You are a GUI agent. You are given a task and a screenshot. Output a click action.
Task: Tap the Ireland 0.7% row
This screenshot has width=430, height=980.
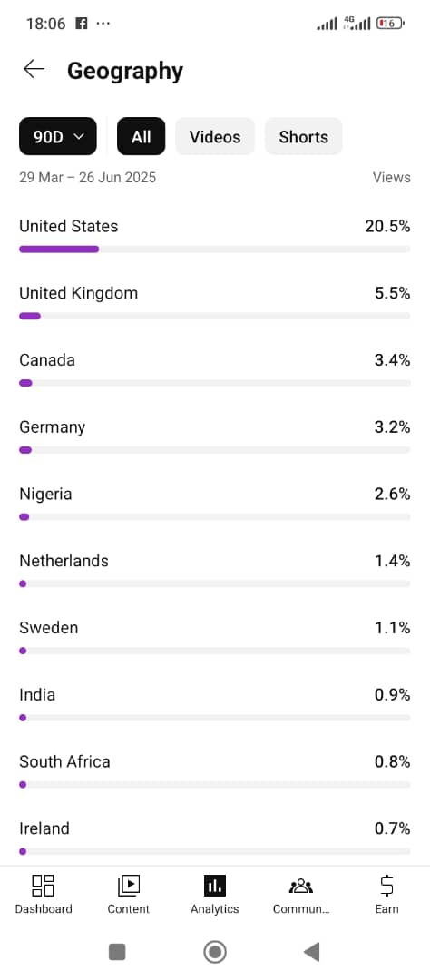click(x=214, y=838)
